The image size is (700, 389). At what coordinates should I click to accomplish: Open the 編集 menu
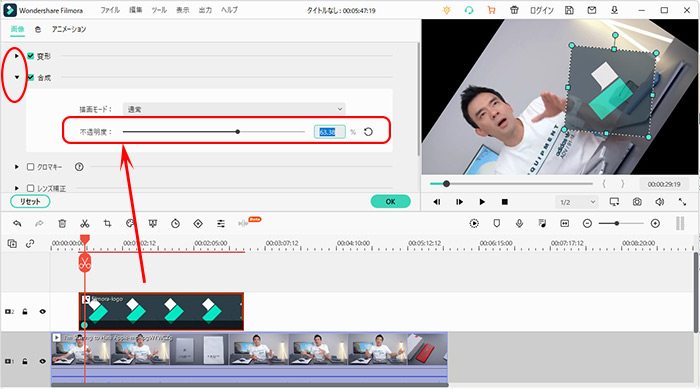click(x=135, y=10)
